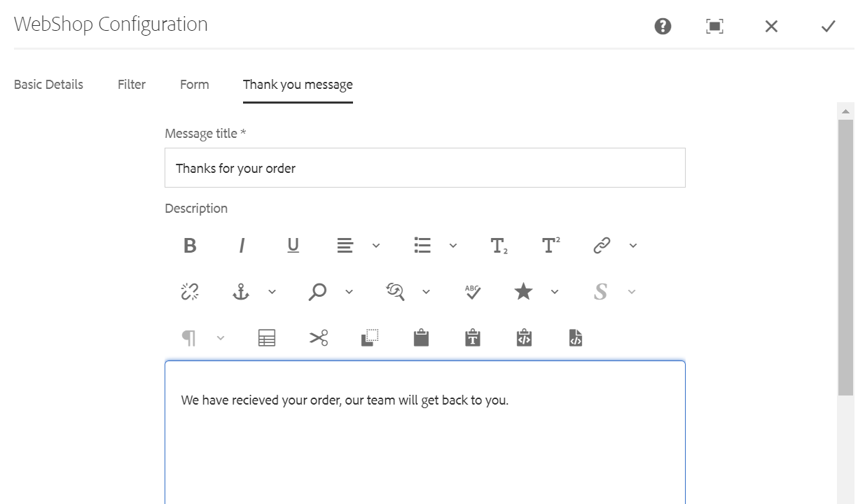The image size is (858, 504).
Task: Cancel the WebShop Configuration dialog
Action: point(771,27)
